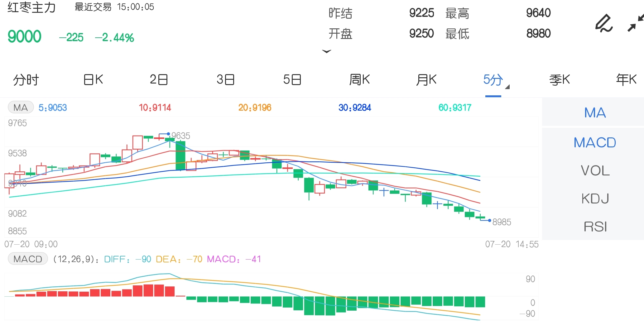Click the 最高 value 9640
644x325 pixels.
click(538, 13)
